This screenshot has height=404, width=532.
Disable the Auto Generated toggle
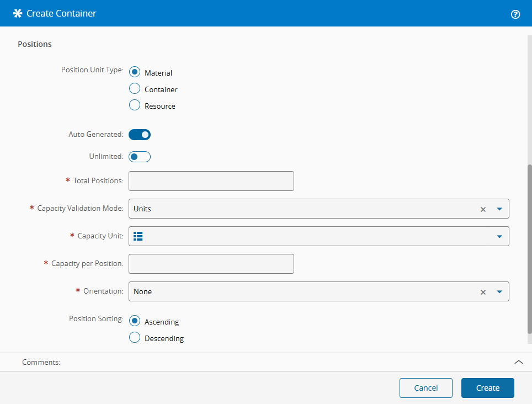click(x=140, y=135)
